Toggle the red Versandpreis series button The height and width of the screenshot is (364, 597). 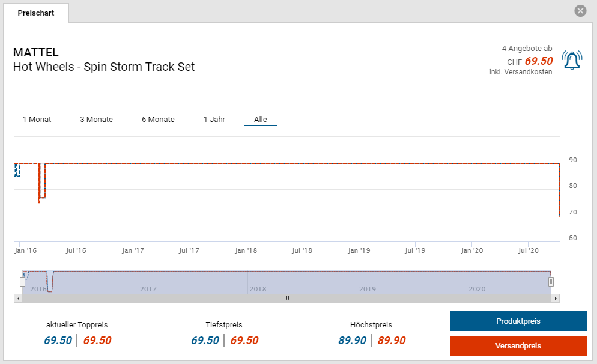point(518,346)
